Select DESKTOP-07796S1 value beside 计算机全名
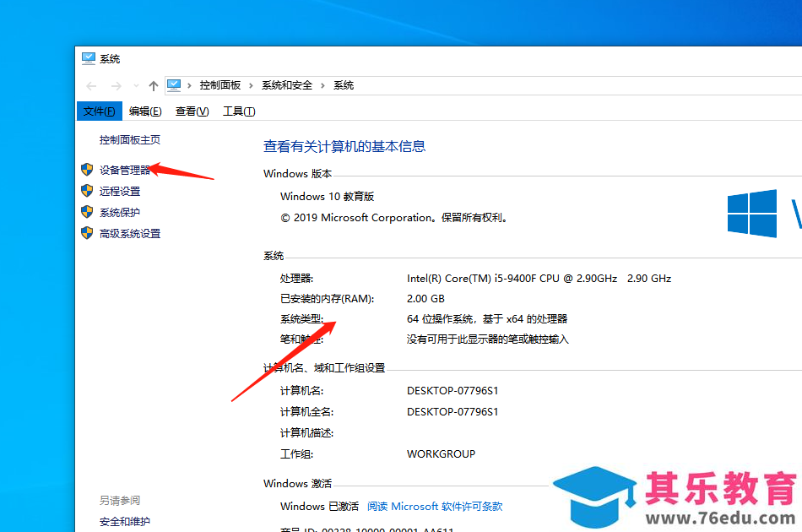The width and height of the screenshot is (802, 532). click(452, 412)
